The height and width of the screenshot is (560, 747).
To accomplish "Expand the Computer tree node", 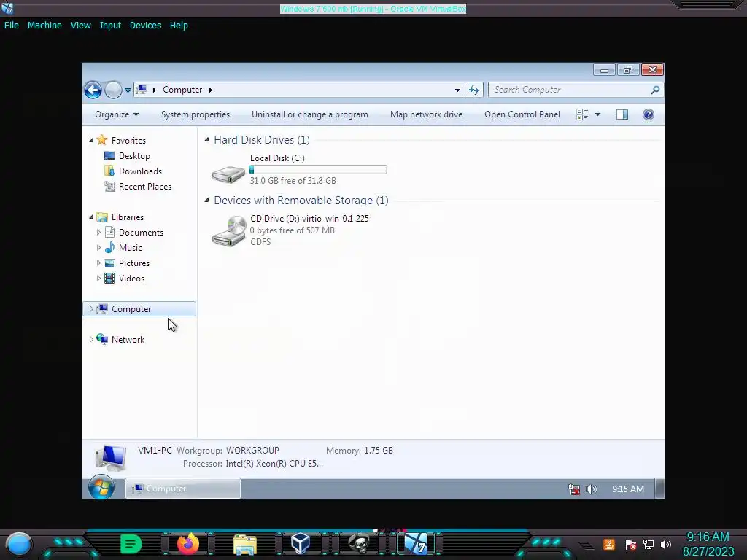I will click(91, 309).
